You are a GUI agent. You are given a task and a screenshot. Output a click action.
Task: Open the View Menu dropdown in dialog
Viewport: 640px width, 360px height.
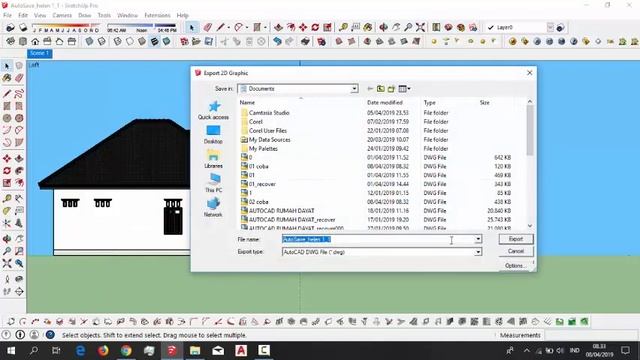coord(404,89)
